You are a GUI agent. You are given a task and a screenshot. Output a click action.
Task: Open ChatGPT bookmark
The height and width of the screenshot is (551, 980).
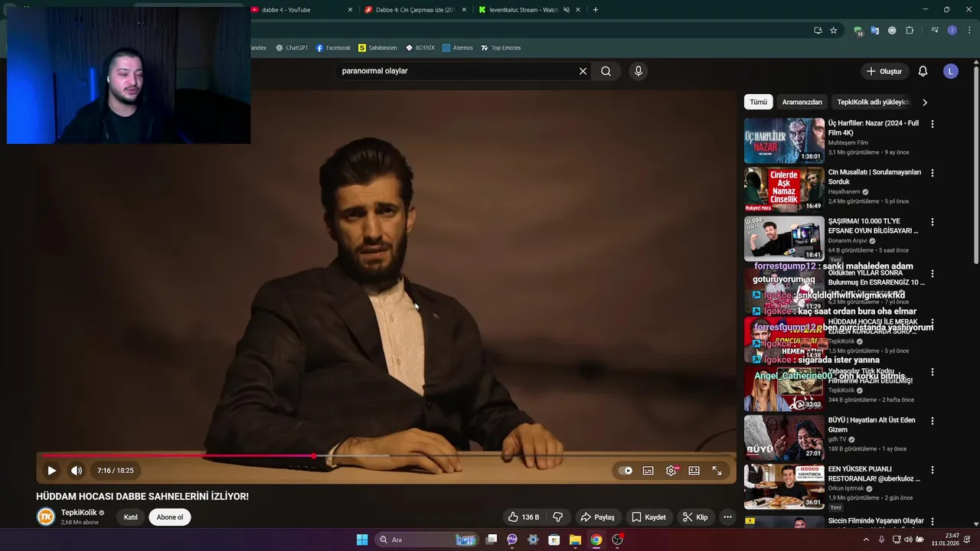pos(292,47)
